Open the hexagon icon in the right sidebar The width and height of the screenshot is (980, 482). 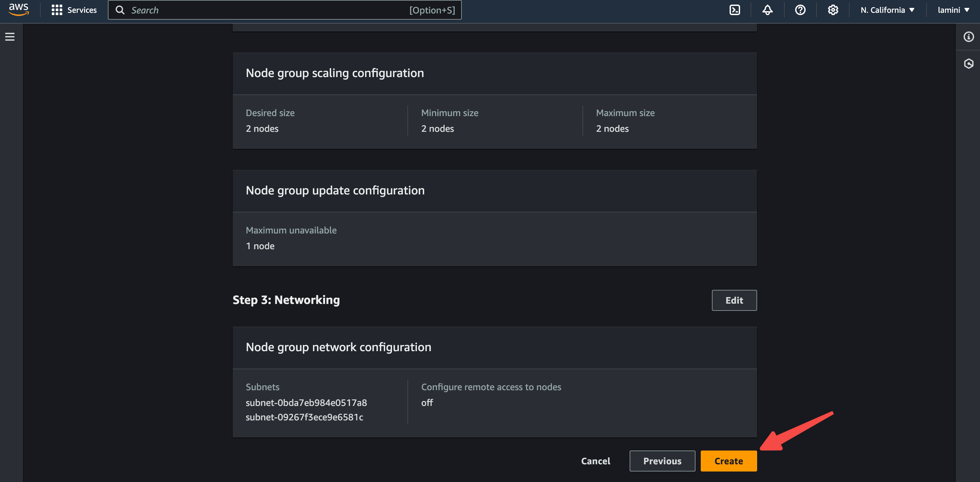(968, 64)
